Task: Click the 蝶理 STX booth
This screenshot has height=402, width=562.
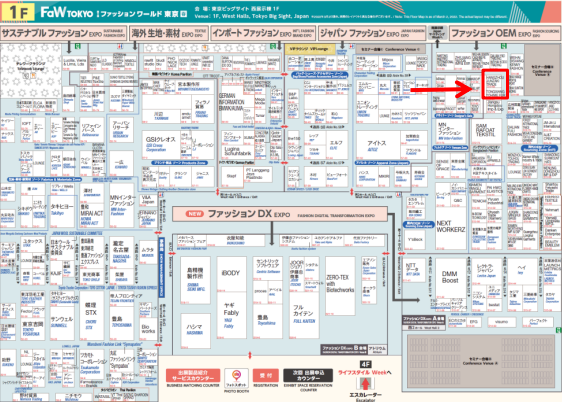Action: 91,315
